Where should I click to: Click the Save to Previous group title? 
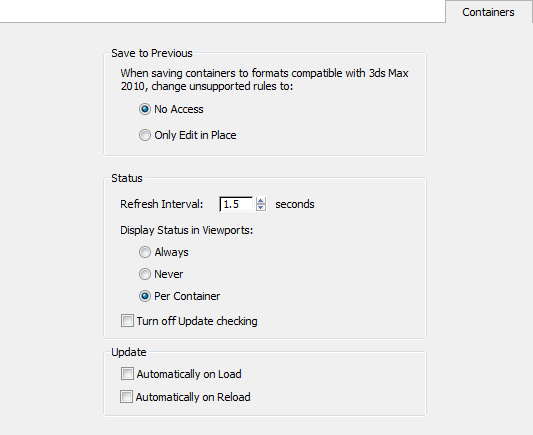coord(152,53)
